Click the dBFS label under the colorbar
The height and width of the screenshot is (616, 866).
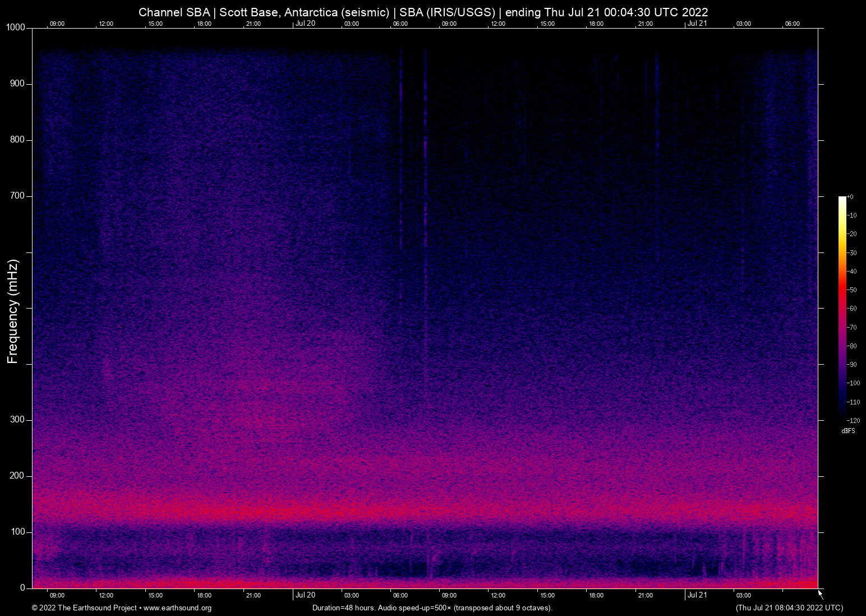[x=848, y=431]
